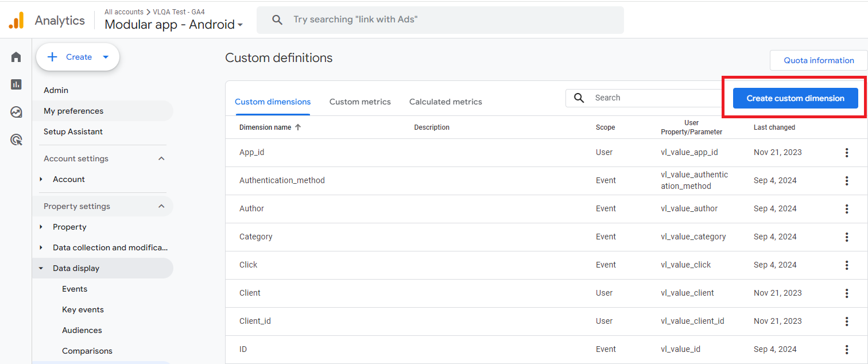Open the Create button dropdown arrow
Screen dimensions: 868x364
click(106, 57)
